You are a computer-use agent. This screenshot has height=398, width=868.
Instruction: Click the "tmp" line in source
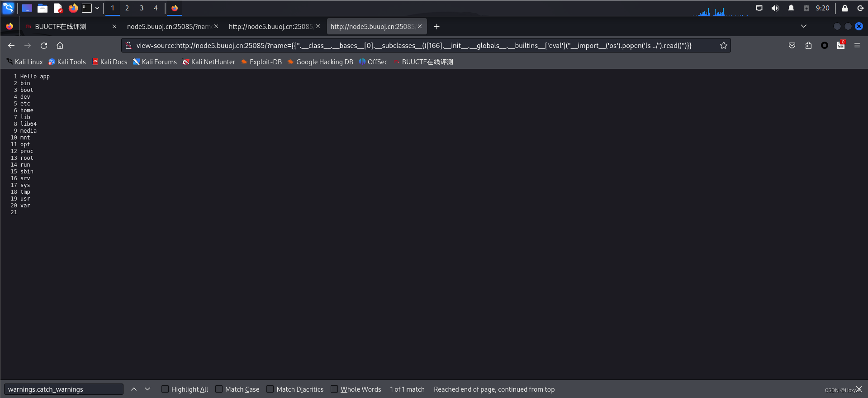click(x=25, y=192)
